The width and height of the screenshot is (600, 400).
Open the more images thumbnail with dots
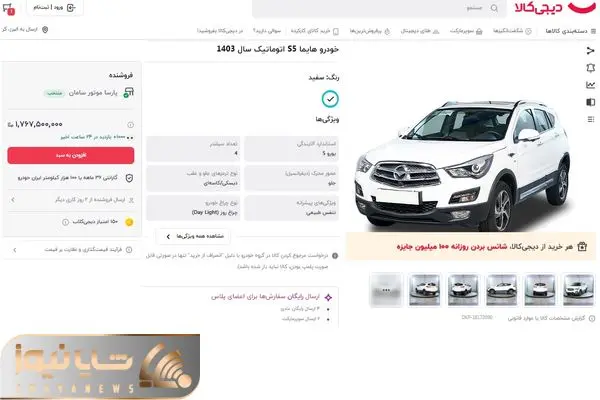(386, 290)
